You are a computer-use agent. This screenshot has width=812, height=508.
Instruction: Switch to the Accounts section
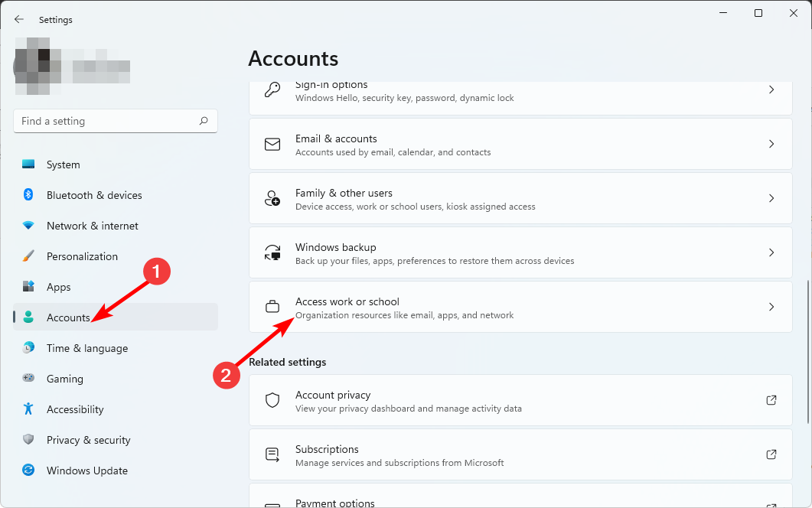pos(70,317)
